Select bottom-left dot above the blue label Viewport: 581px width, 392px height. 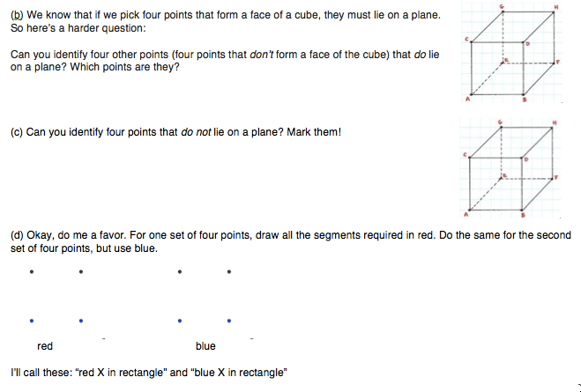(179, 321)
